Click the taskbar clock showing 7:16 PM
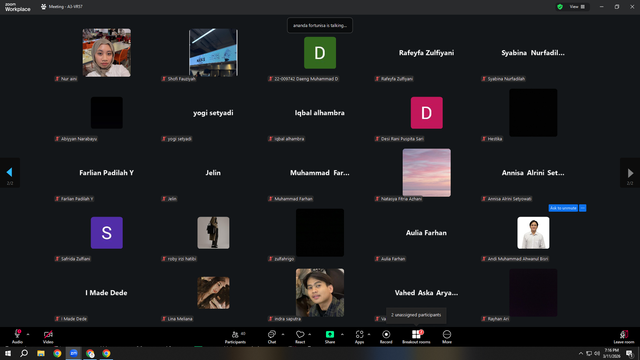The image size is (640, 360). point(611,353)
